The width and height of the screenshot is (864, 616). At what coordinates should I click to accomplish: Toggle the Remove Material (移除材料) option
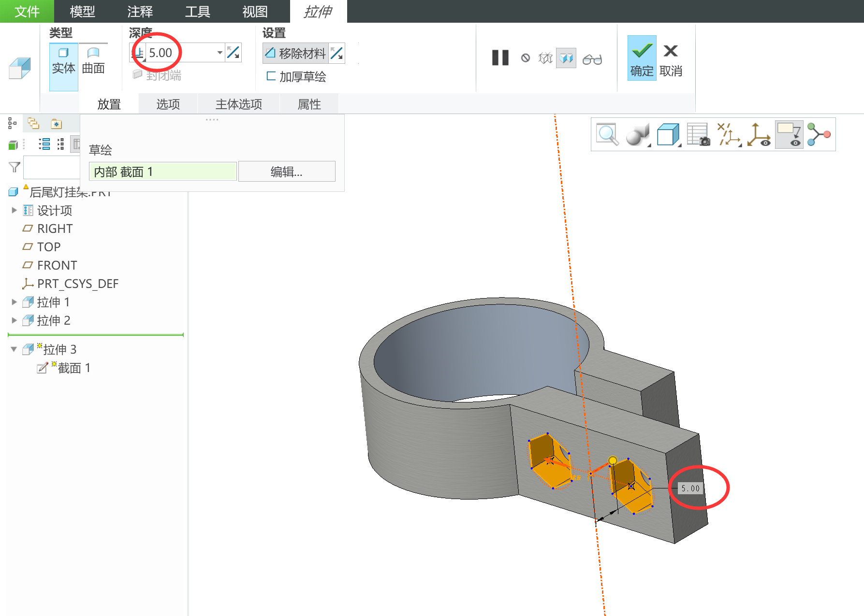click(x=296, y=53)
